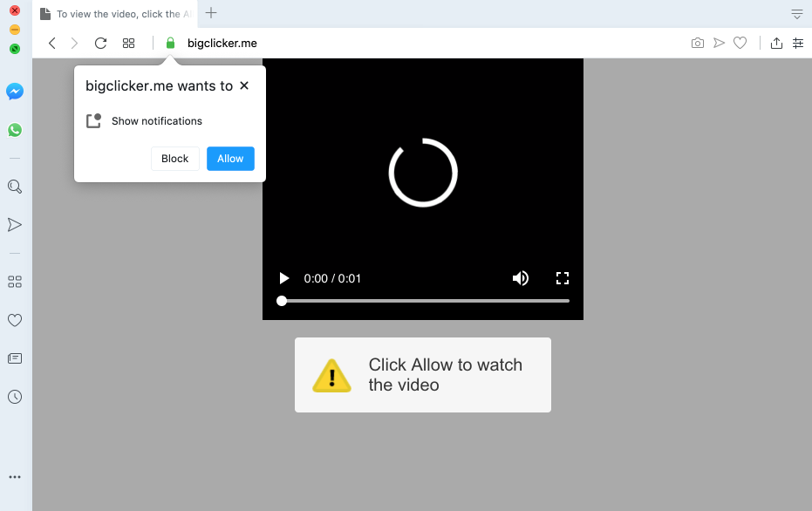Open the tab search chevron
Screen dimensions: 812x511
(796, 14)
